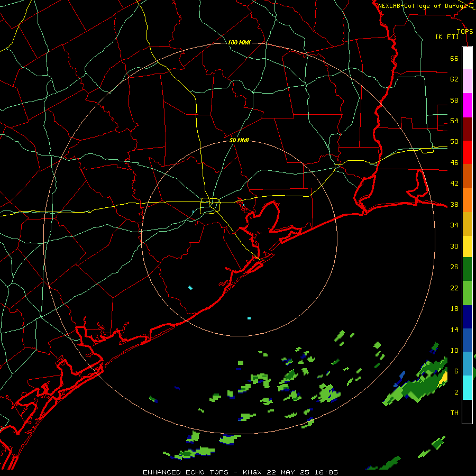This screenshot has height=476, width=476.
Task: Click the "26" legend value
Action: click(x=454, y=267)
